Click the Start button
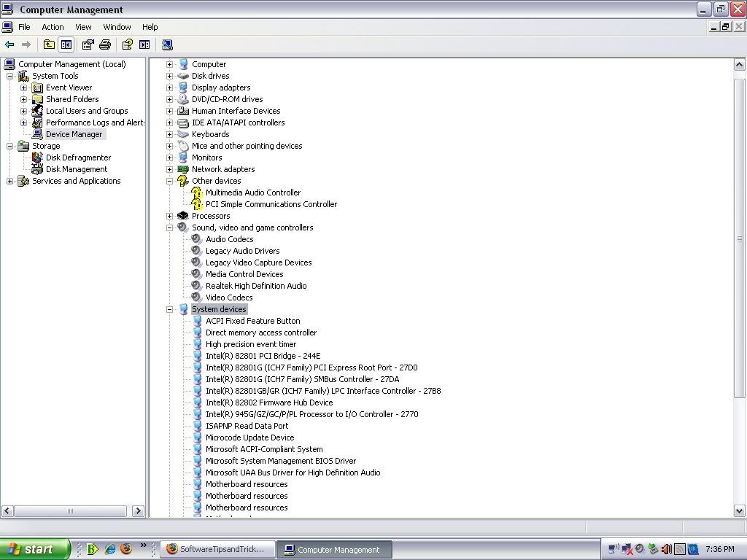The image size is (747, 560). 34,549
